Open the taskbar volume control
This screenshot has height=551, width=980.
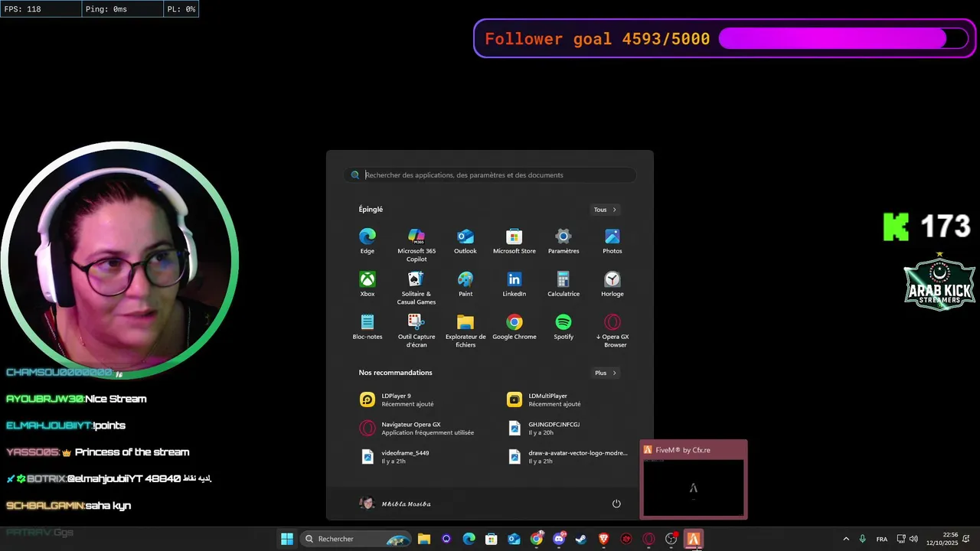click(x=913, y=539)
